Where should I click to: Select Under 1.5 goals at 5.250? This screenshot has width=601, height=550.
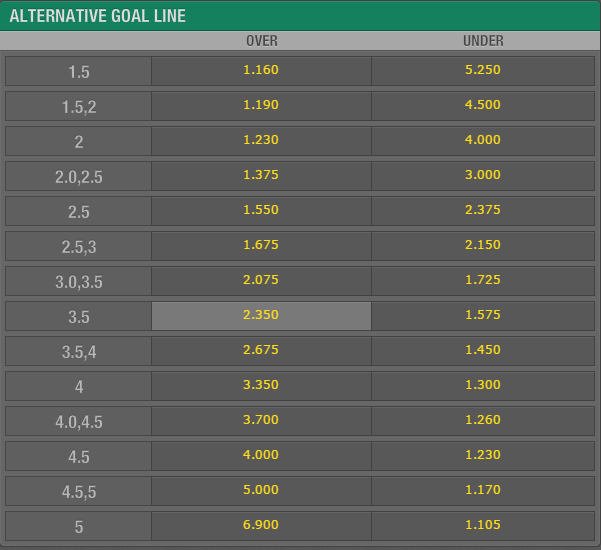483,71
